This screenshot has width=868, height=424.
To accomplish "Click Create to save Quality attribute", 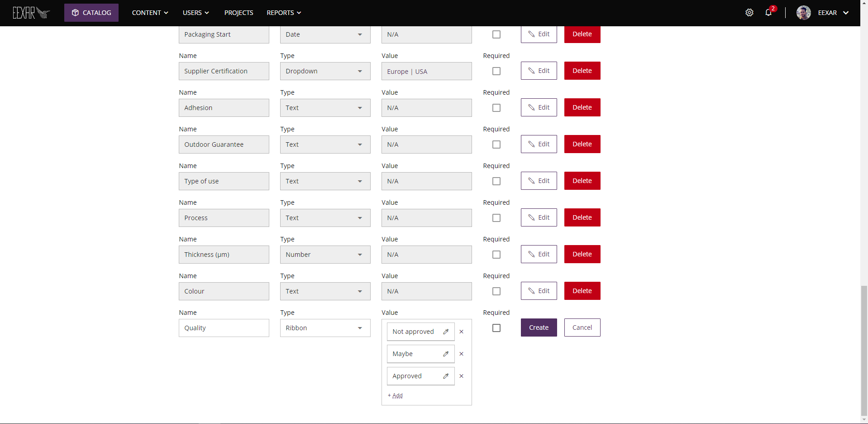I will tap(539, 328).
